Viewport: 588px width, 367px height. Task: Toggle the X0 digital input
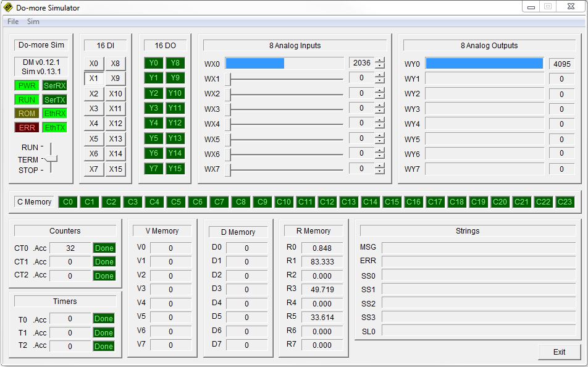coord(94,64)
